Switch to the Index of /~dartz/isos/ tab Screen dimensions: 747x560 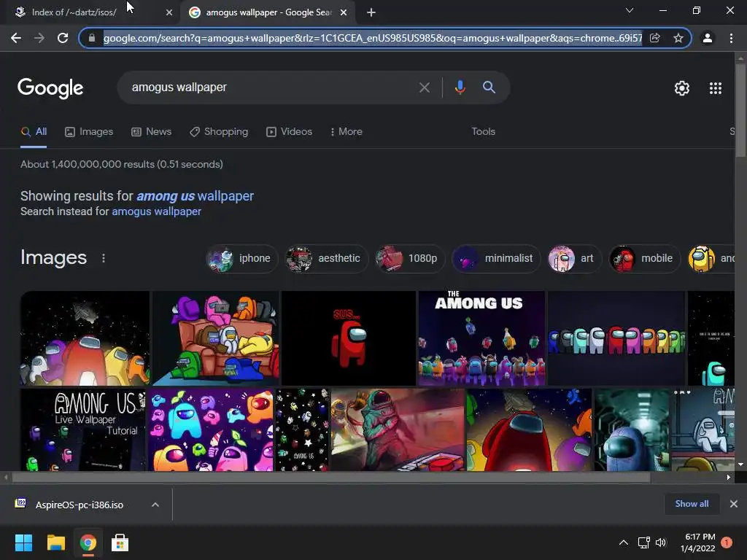tap(74, 12)
